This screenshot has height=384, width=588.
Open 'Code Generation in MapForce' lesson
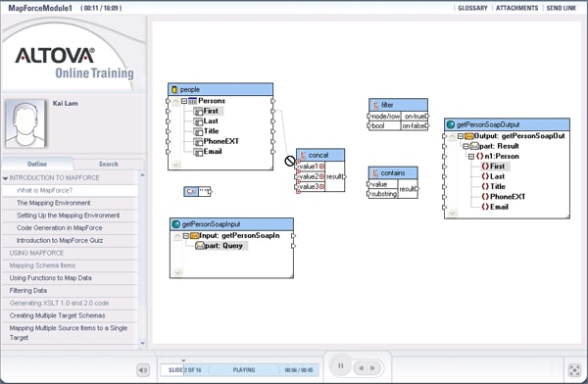pyautogui.click(x=70, y=228)
